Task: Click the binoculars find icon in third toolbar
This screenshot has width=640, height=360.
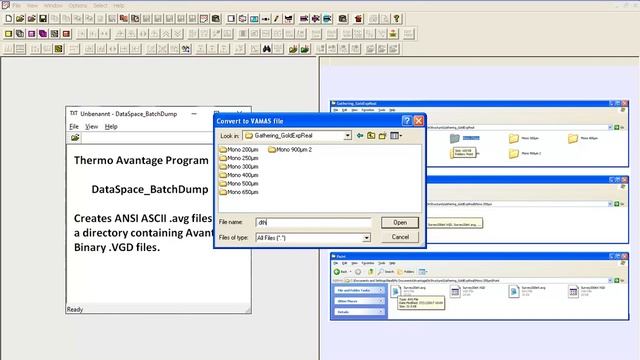Action: click(x=267, y=49)
